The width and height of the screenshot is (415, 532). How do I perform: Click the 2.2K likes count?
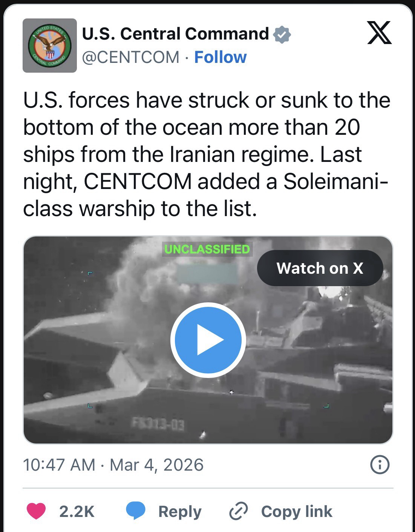pyautogui.click(x=77, y=511)
